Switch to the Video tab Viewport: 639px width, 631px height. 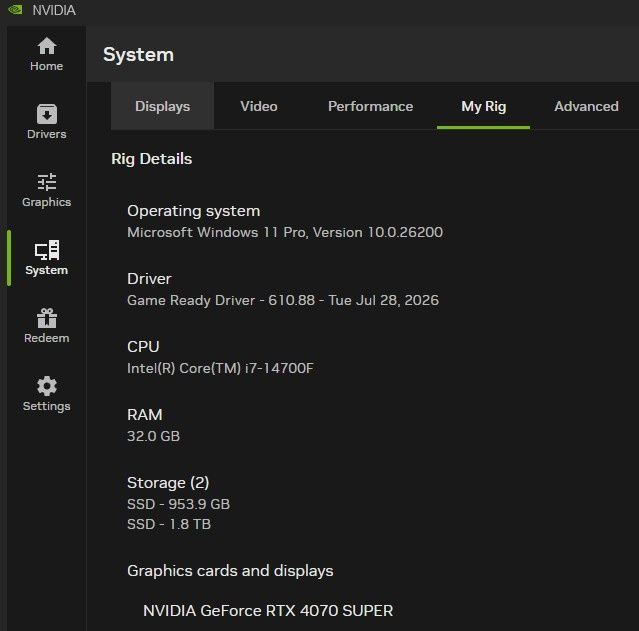pos(259,106)
